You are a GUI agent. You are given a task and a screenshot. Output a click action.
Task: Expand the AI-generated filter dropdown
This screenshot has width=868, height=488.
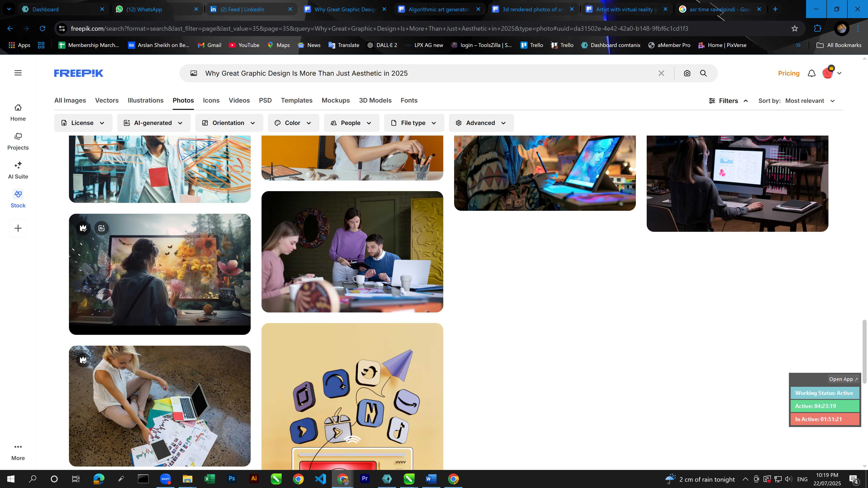click(x=154, y=123)
